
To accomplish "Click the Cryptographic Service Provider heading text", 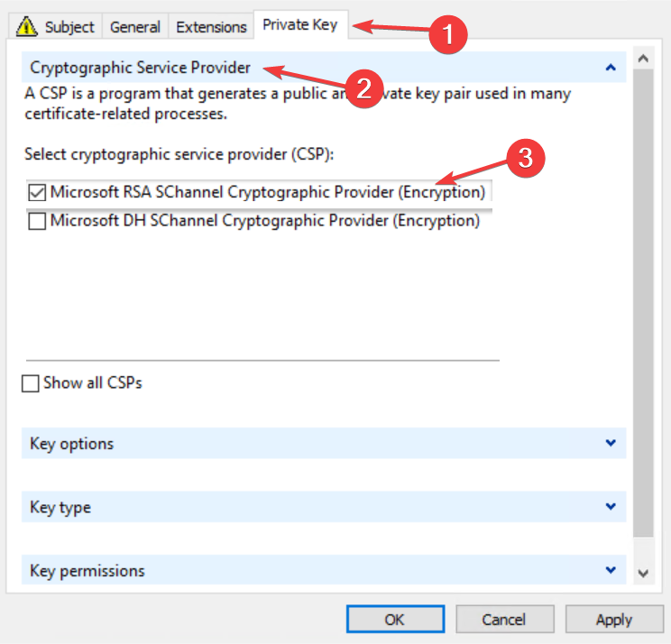I will (x=140, y=68).
